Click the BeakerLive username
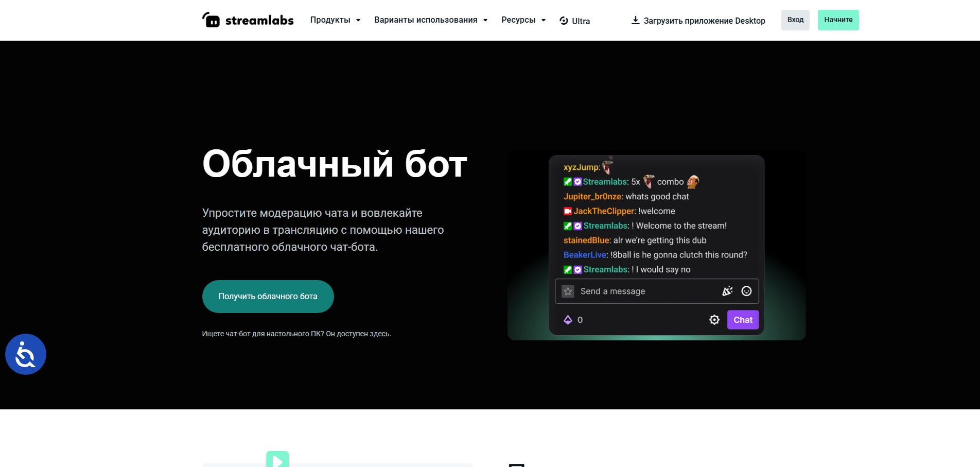980x467 pixels. [x=586, y=255]
